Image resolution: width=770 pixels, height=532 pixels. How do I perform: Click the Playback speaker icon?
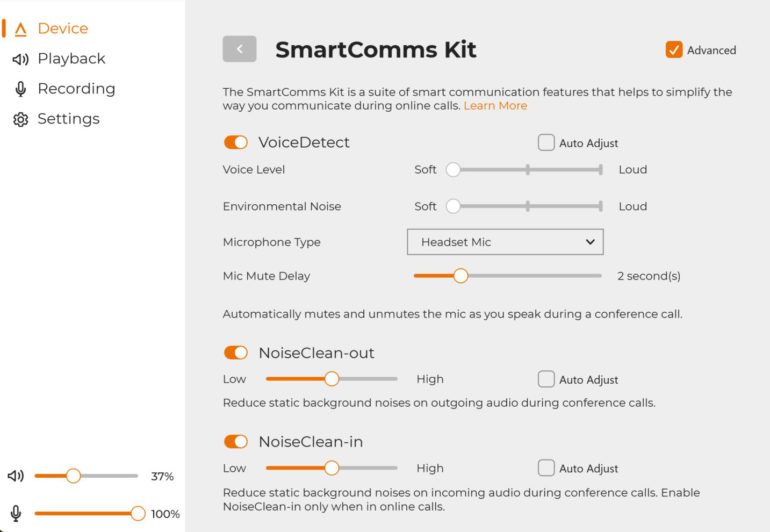[x=20, y=59]
